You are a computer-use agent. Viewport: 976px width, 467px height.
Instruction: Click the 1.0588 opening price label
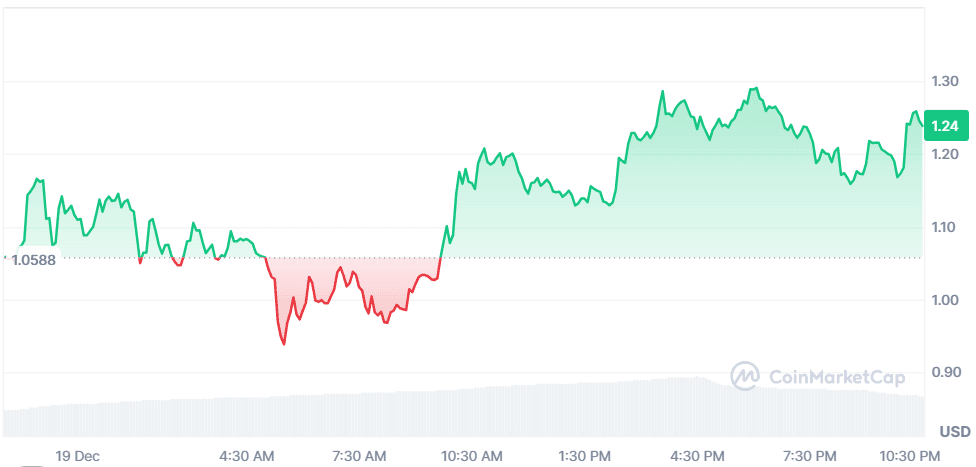pyautogui.click(x=33, y=259)
